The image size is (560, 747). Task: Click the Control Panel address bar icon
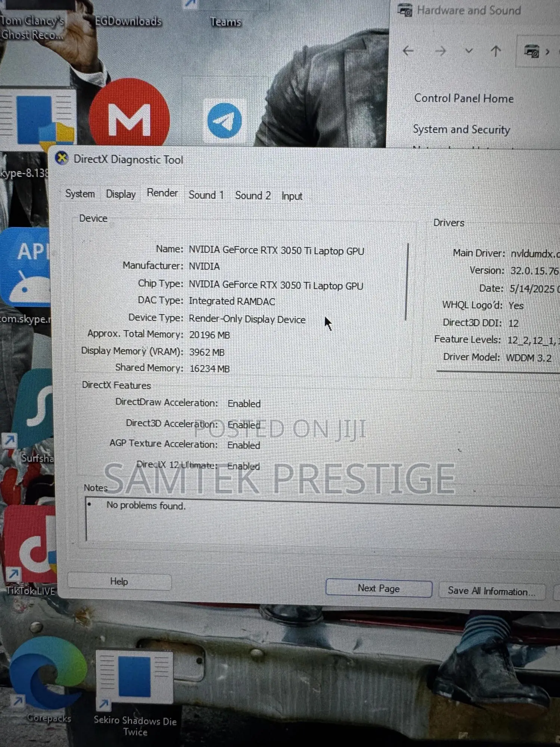pyautogui.click(x=532, y=51)
